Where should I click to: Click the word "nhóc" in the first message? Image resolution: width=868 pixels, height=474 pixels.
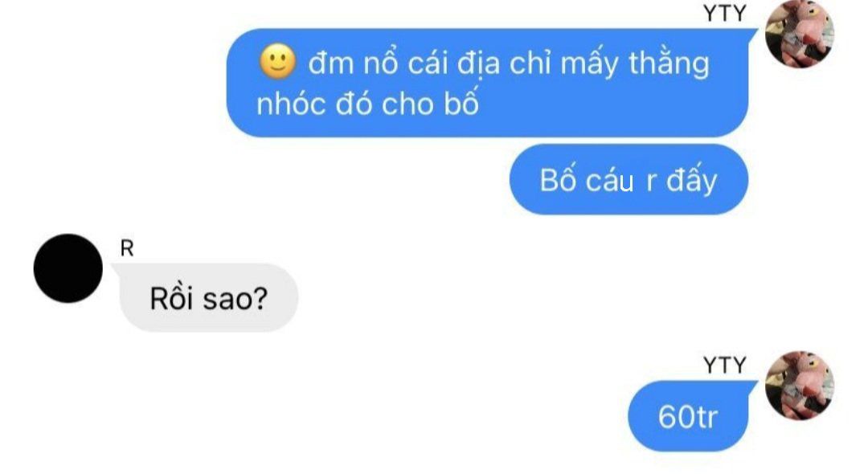[291, 104]
